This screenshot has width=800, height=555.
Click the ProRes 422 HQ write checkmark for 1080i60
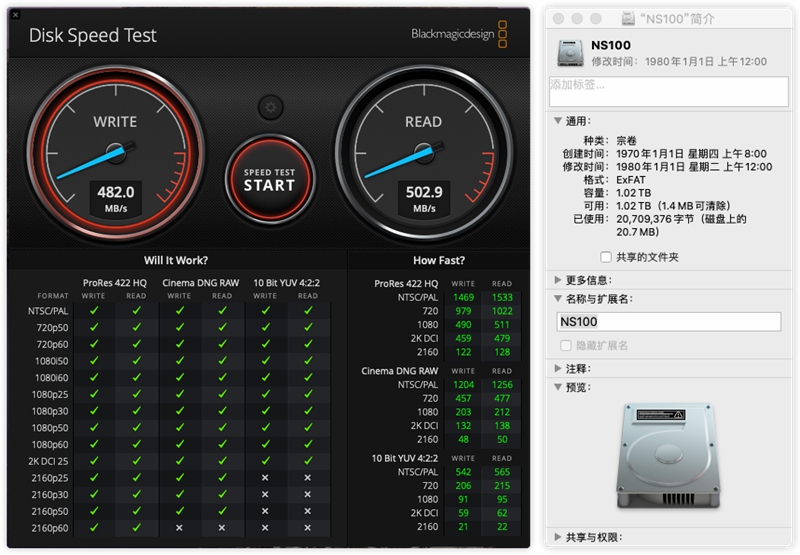[94, 377]
